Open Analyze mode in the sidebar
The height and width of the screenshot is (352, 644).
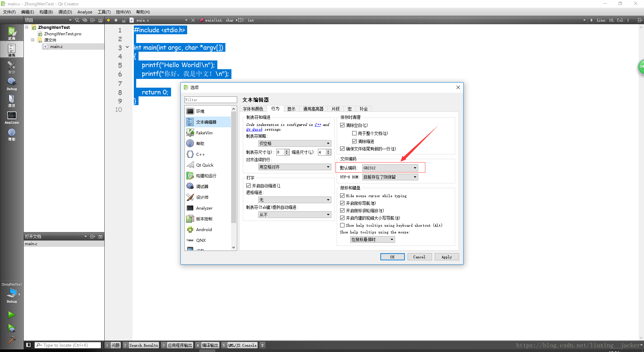pos(12,117)
